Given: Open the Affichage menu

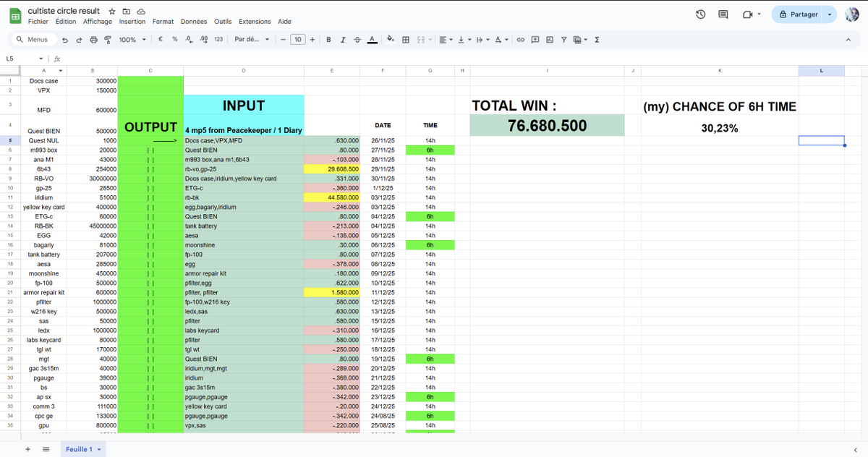Looking at the screenshot, I should tap(98, 22).
